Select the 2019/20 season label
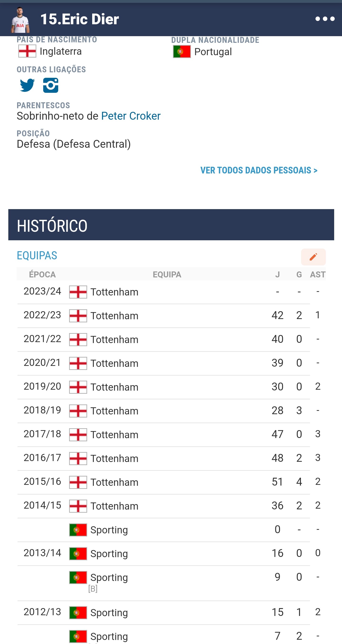 [x=43, y=387]
